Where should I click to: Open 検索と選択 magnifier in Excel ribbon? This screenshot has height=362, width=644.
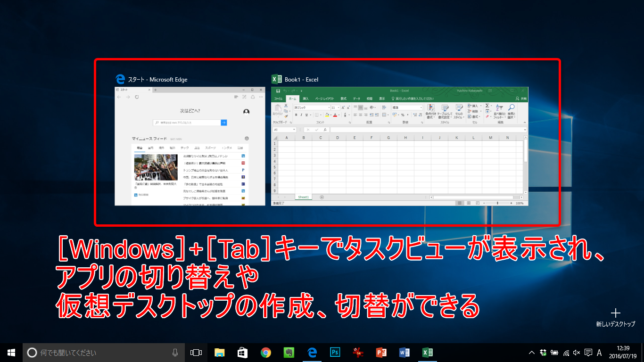click(x=511, y=111)
